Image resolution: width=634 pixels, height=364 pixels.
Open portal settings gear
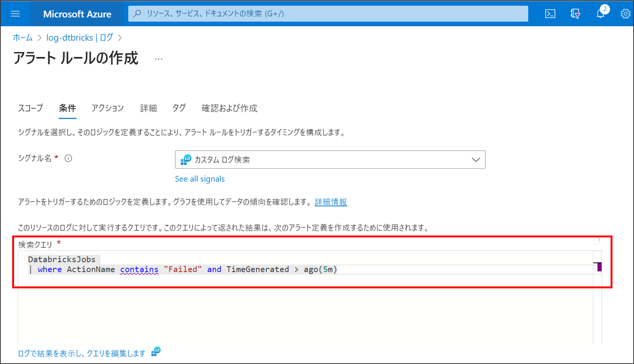tap(625, 14)
